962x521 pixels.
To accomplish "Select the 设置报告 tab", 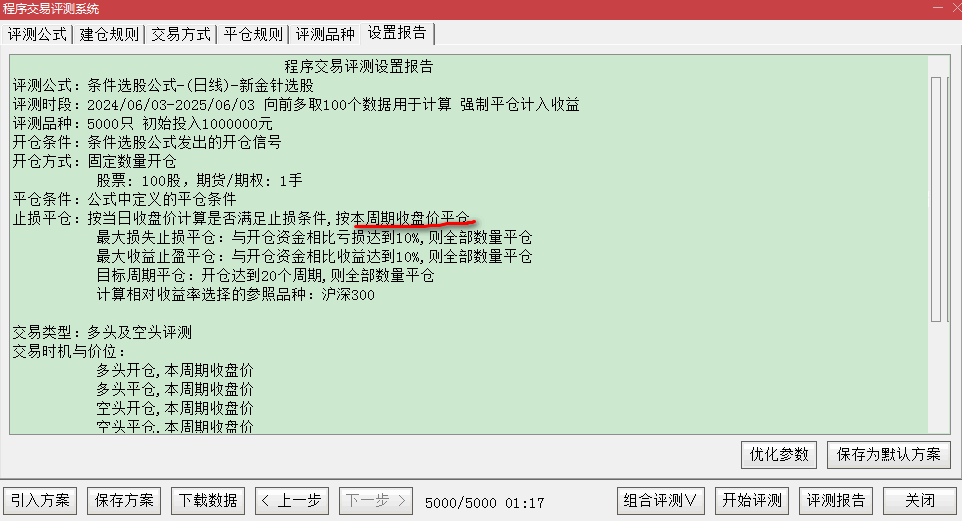I will (398, 33).
